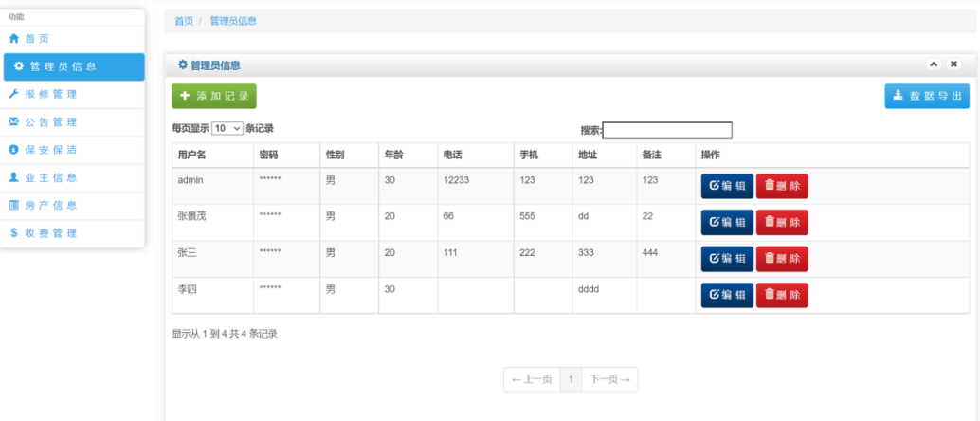
Task: Open 报修管理 in the sidebar menu
Action: pos(72,95)
